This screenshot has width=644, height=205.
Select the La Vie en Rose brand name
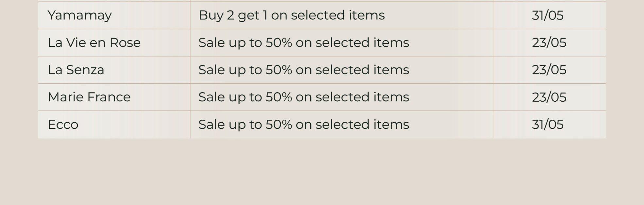pyautogui.click(x=94, y=43)
